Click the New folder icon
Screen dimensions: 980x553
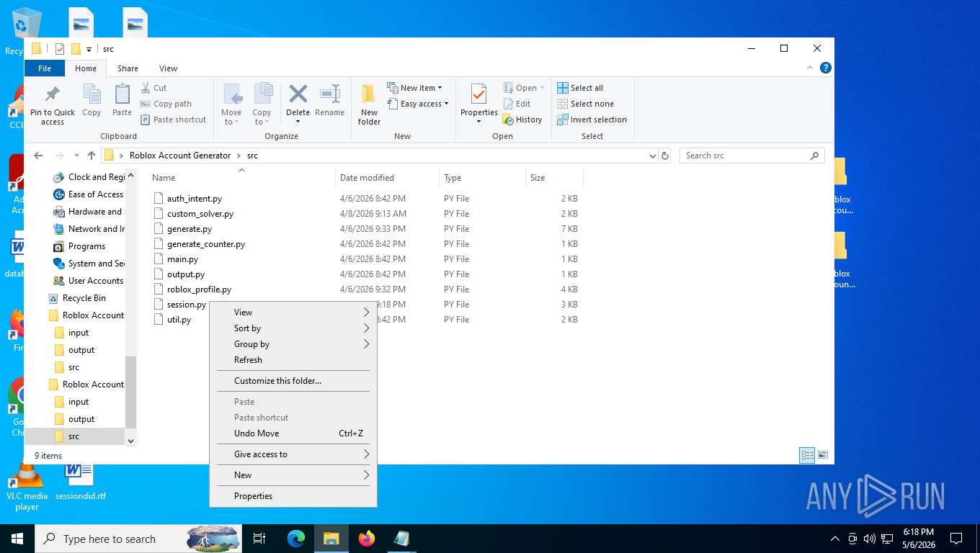tap(369, 94)
